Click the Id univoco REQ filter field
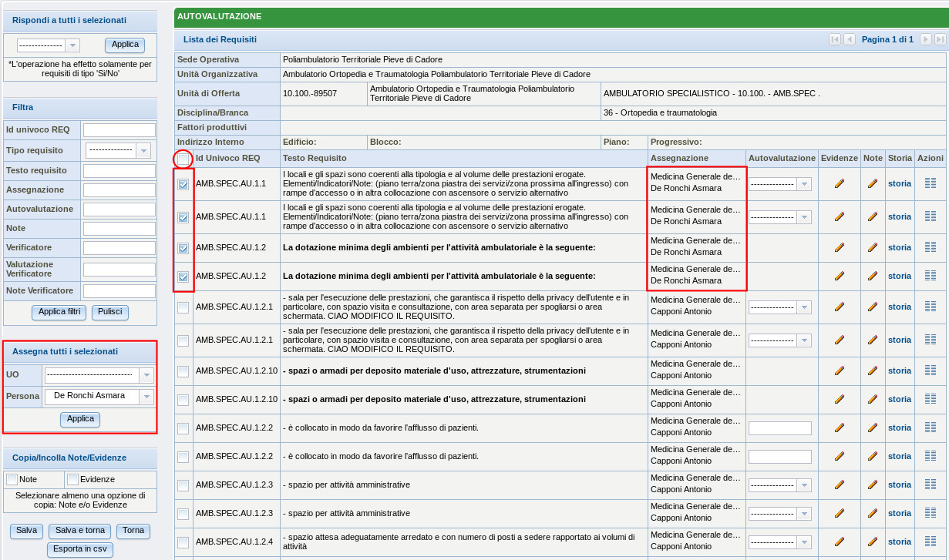 (119, 130)
